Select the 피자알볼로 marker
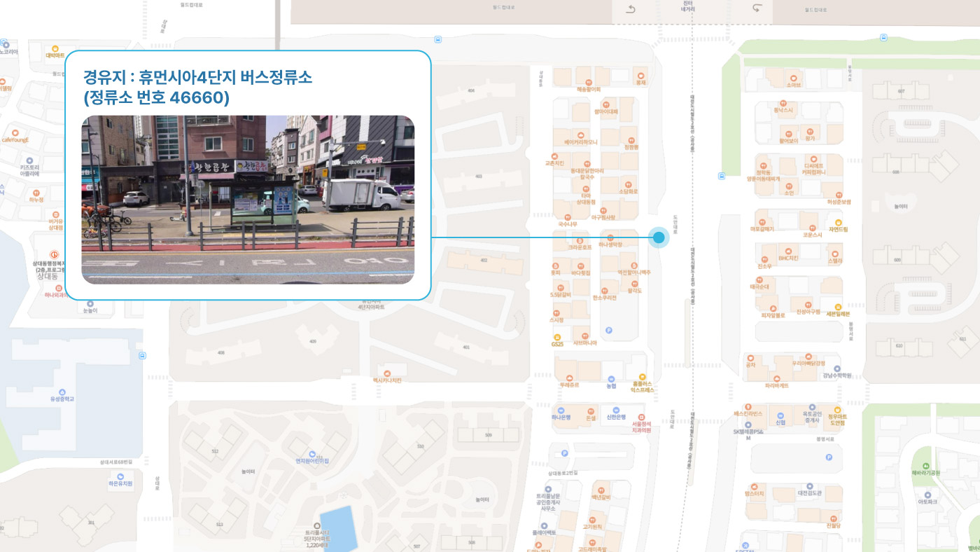 pyautogui.click(x=773, y=308)
